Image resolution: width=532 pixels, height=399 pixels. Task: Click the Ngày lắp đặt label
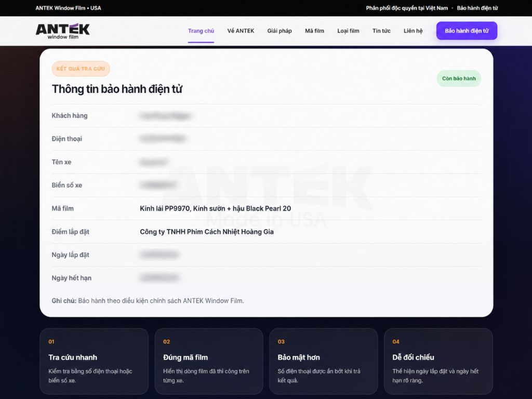(70, 255)
